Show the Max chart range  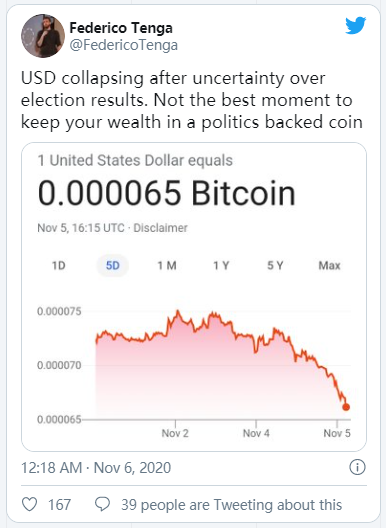pyautogui.click(x=329, y=266)
